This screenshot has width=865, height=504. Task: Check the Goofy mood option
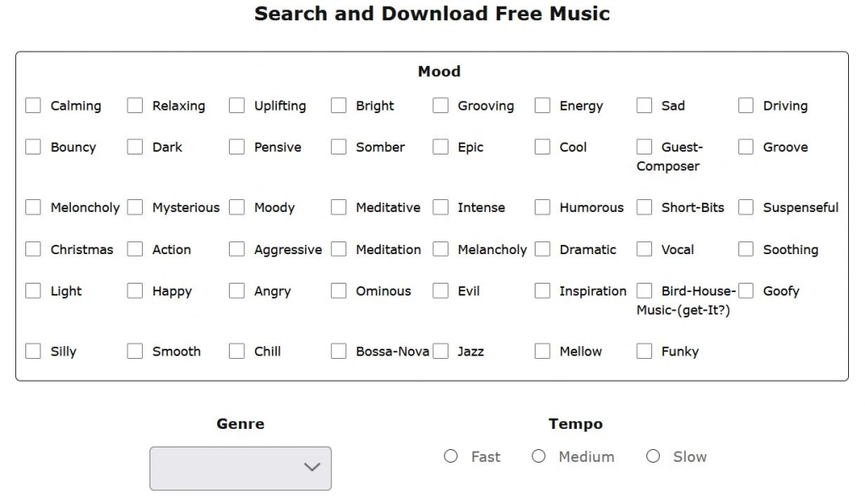point(746,290)
